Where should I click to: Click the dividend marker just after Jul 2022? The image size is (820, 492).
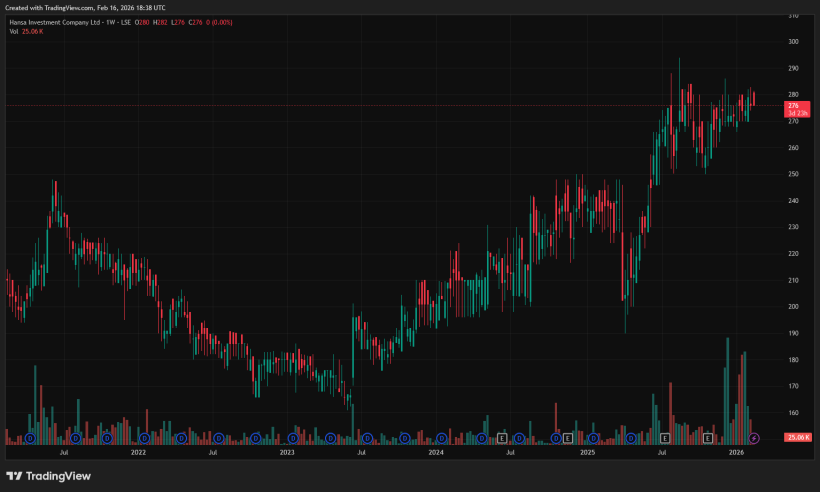click(219, 438)
